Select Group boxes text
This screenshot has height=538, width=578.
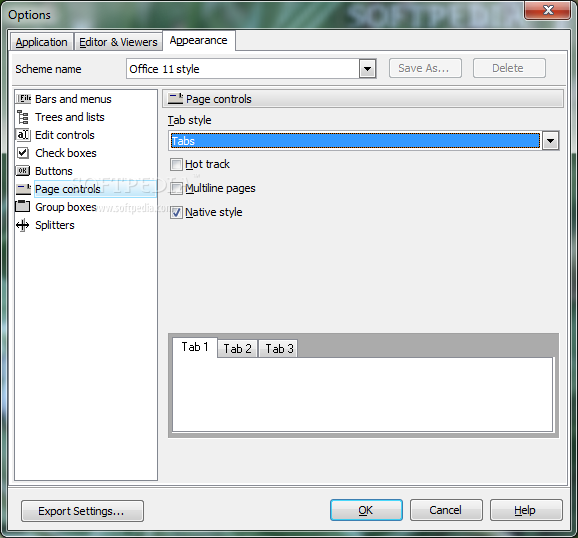[x=66, y=207]
